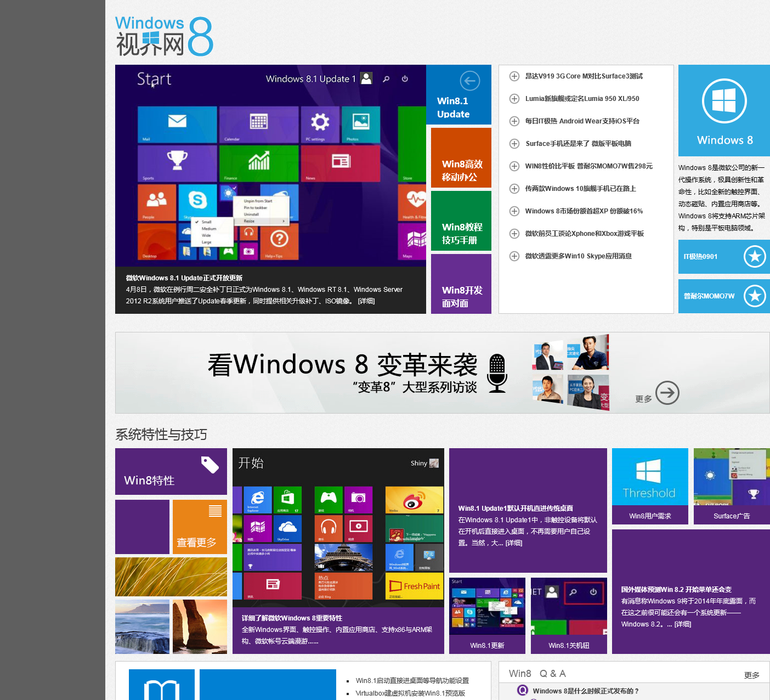The image size is (770, 700).
Task: Open the Win8高效移动办公 tile
Action: point(461,158)
